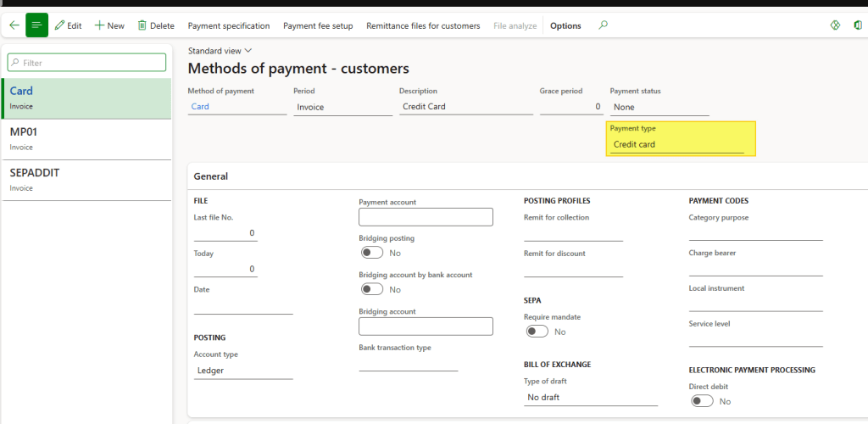The image size is (868, 424).
Task: Open the search magnifier in toolbar
Action: (604, 25)
